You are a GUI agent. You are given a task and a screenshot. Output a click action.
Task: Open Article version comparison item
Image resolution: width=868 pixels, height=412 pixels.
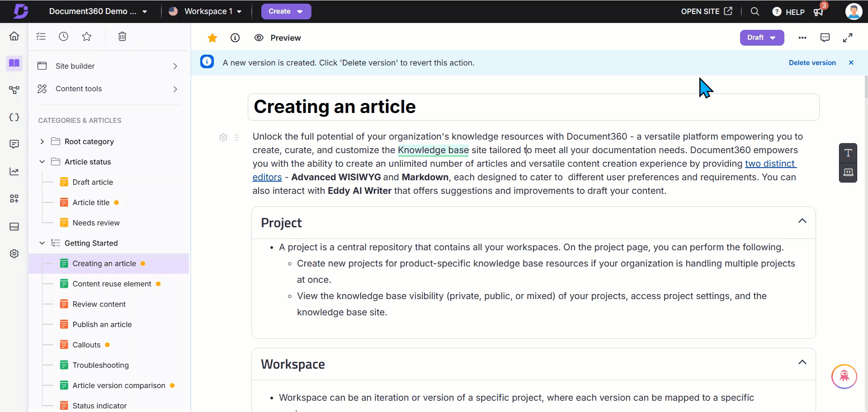119,385
